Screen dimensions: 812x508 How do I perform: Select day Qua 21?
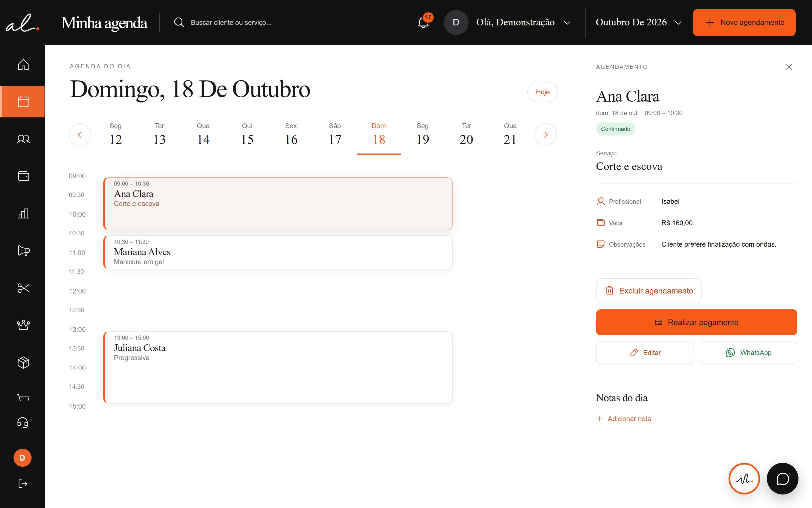(x=510, y=134)
